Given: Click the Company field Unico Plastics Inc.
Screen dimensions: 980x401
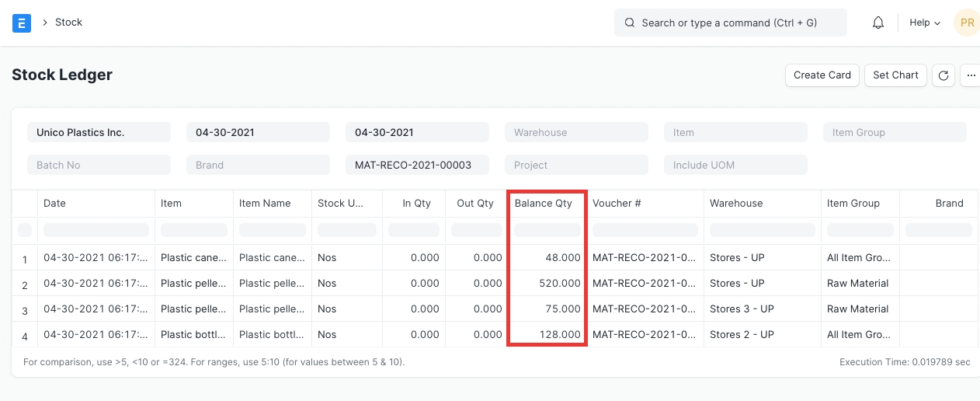Looking at the screenshot, I should (x=99, y=132).
